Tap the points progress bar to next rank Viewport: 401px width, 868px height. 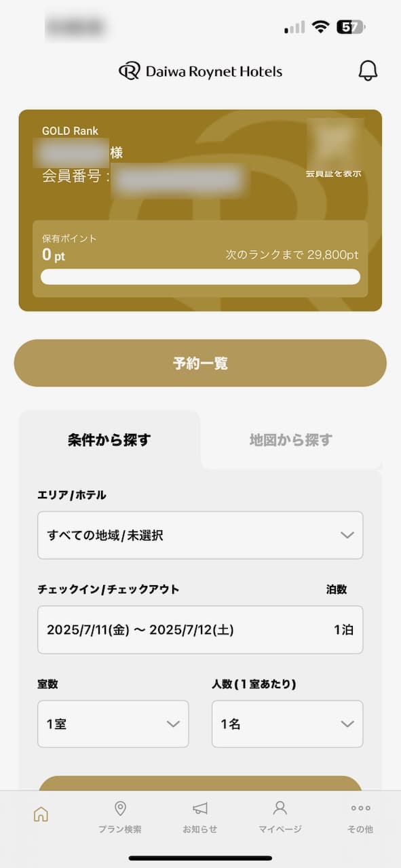coord(200,277)
